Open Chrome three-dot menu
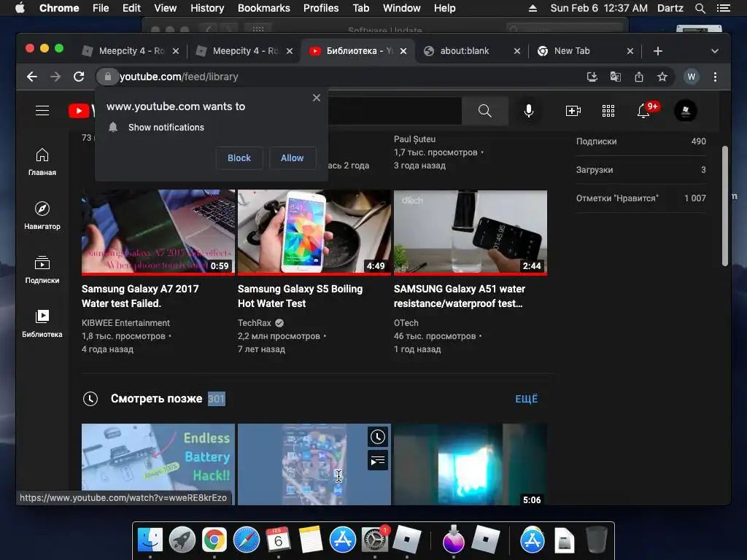The height and width of the screenshot is (560, 747). coord(715,77)
